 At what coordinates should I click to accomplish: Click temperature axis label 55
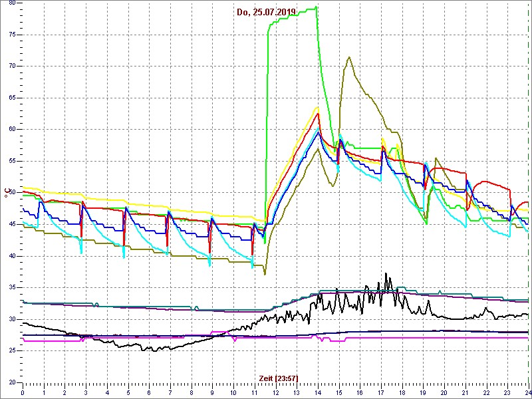coord(13,161)
